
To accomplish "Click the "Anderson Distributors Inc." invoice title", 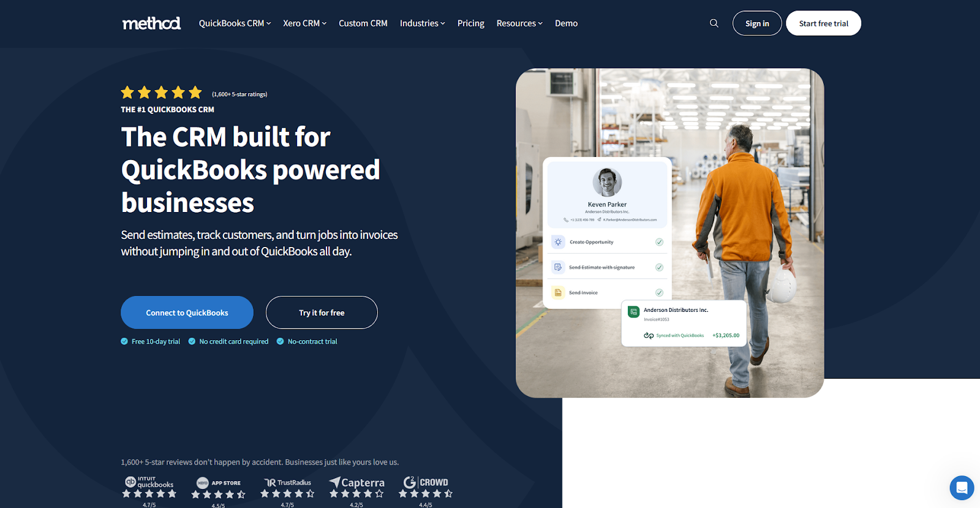I will pos(676,310).
